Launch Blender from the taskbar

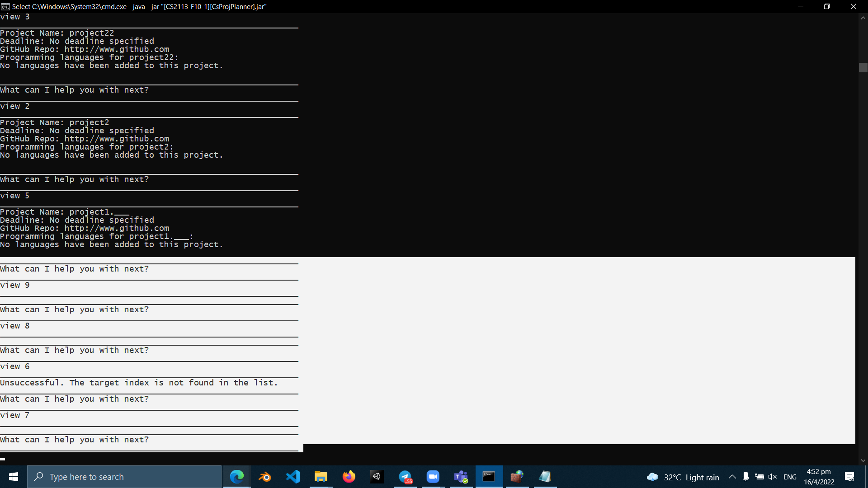pyautogui.click(x=265, y=477)
